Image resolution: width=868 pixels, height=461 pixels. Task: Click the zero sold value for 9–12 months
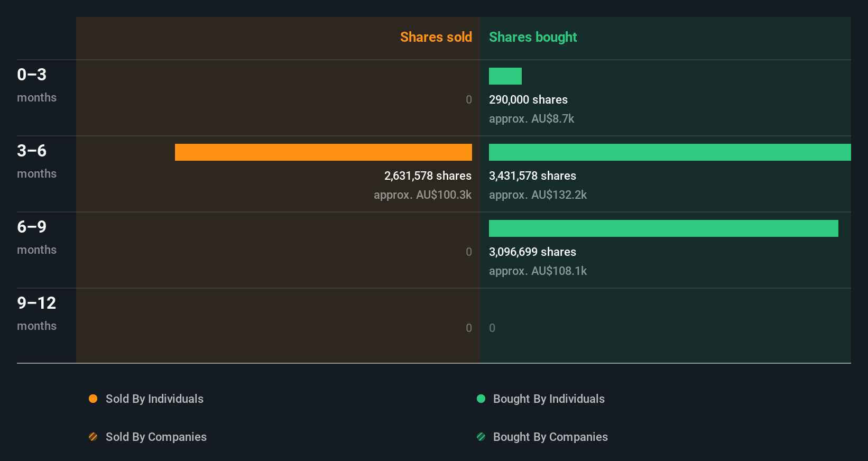[469, 328]
